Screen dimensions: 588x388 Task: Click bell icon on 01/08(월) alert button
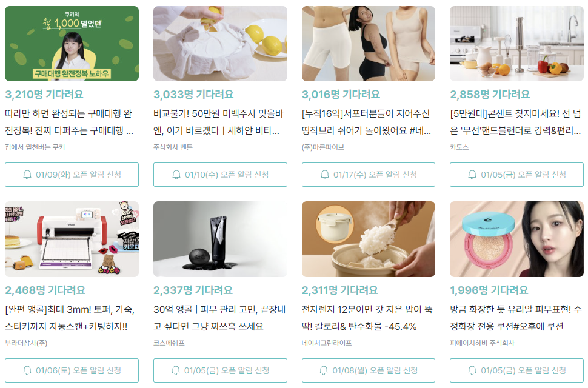[324, 370]
